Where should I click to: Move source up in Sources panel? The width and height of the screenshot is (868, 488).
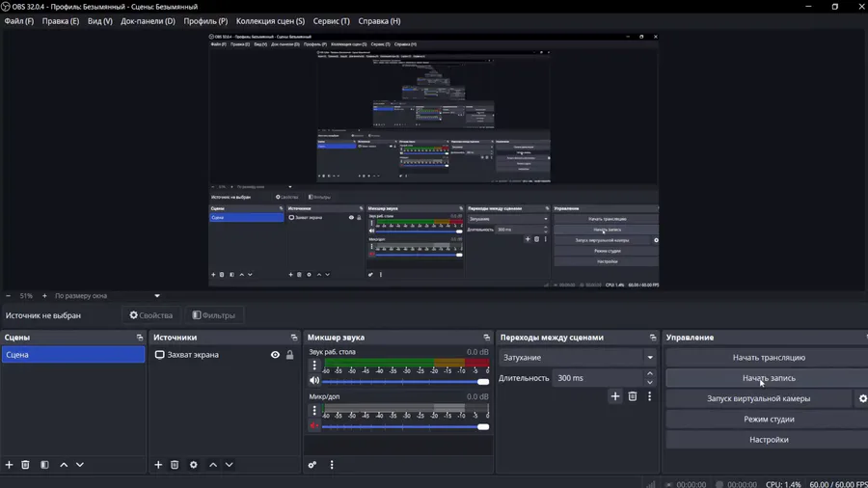[x=212, y=465]
